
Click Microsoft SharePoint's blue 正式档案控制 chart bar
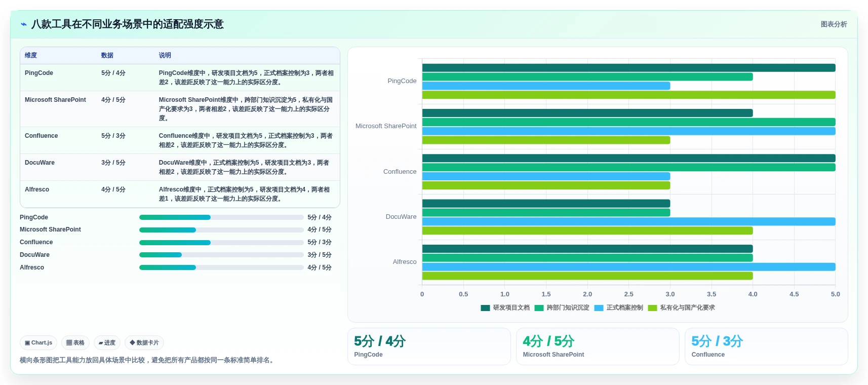(x=628, y=131)
